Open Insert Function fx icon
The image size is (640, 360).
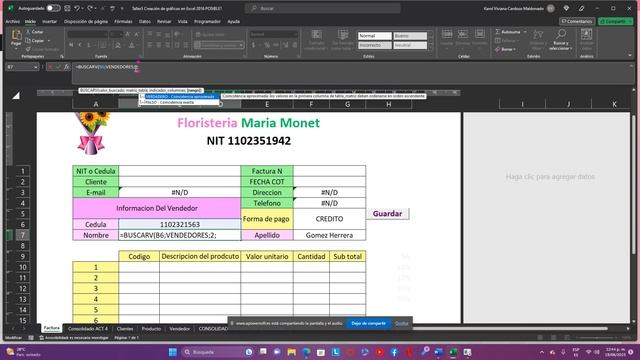pos(67,67)
